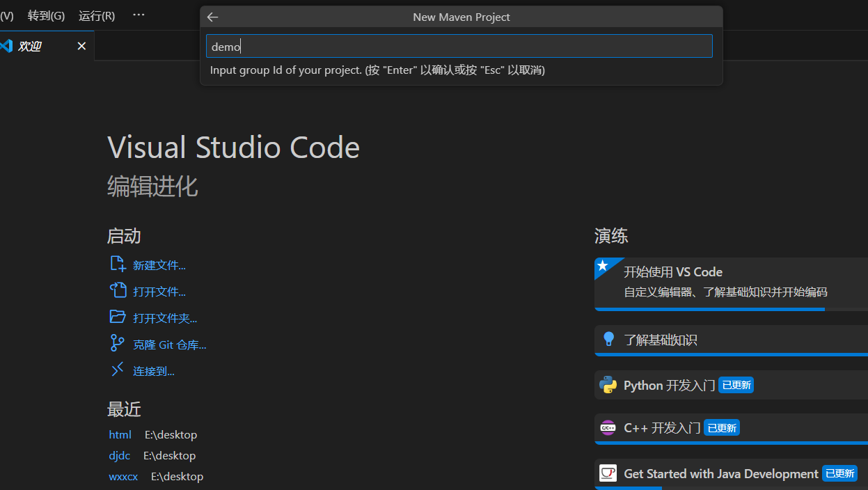Click the E:\desktop path beside html

(x=171, y=434)
